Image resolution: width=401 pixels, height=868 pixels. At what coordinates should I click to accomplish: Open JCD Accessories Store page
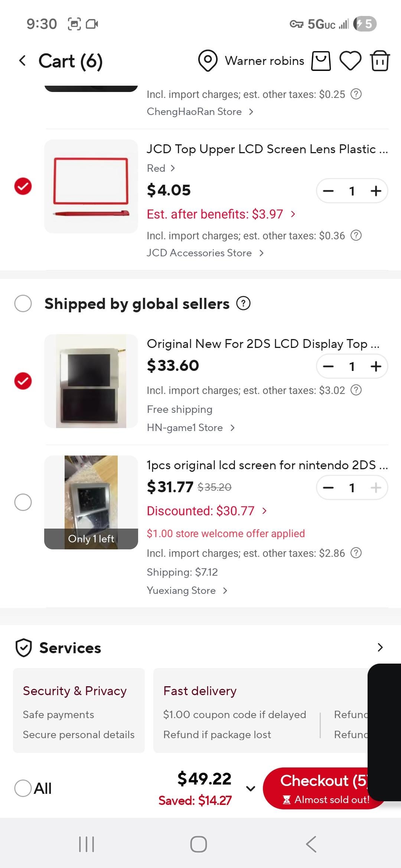[205, 253]
